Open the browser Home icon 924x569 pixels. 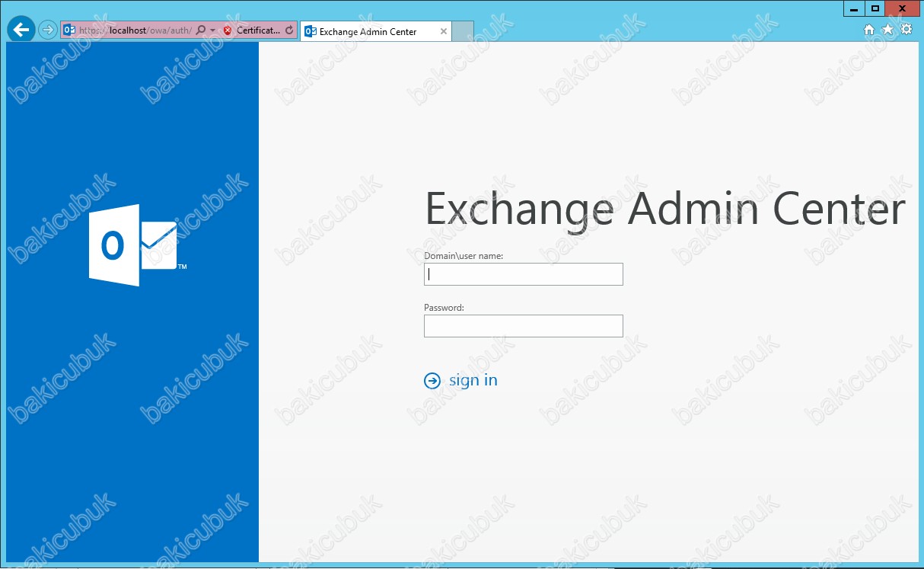coord(869,30)
